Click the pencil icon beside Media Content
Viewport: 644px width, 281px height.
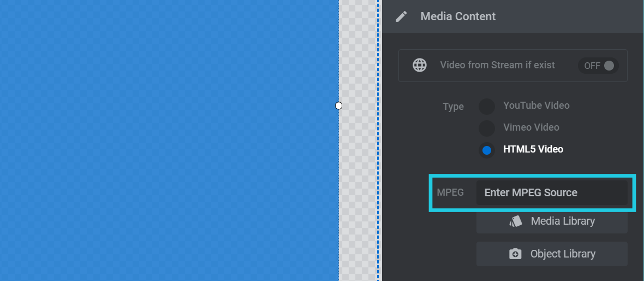point(401,16)
